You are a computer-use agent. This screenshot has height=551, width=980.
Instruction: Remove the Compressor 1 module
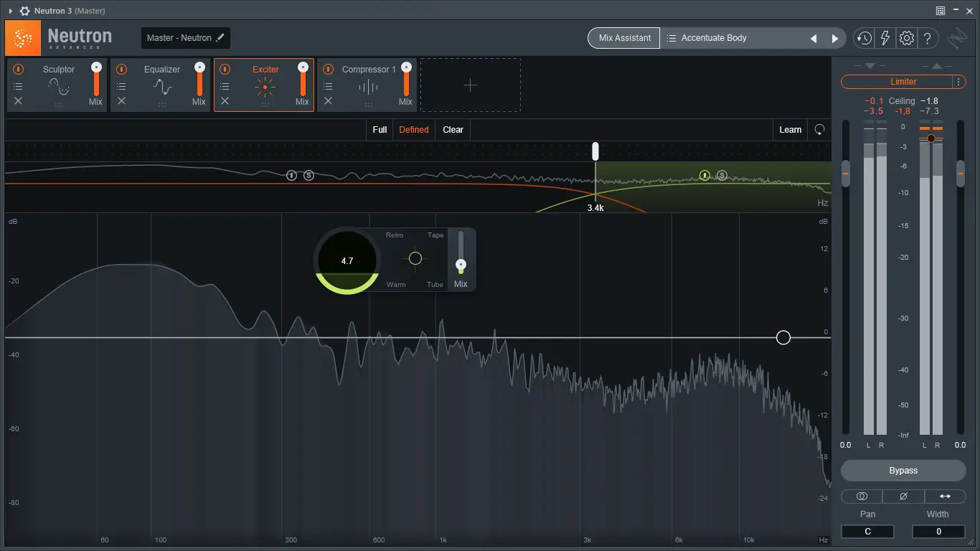328,101
